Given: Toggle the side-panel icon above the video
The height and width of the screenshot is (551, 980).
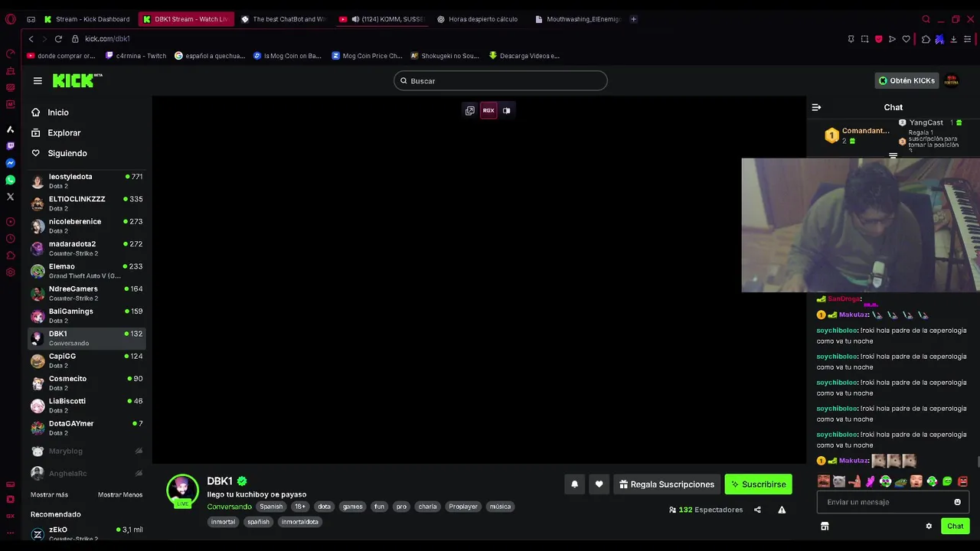Looking at the screenshot, I should [506, 110].
